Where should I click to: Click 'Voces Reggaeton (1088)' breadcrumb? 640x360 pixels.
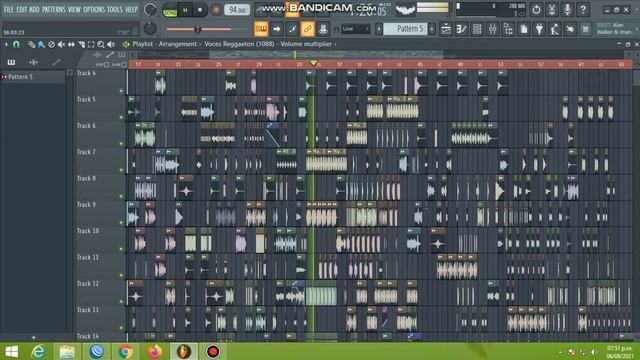pyautogui.click(x=239, y=44)
